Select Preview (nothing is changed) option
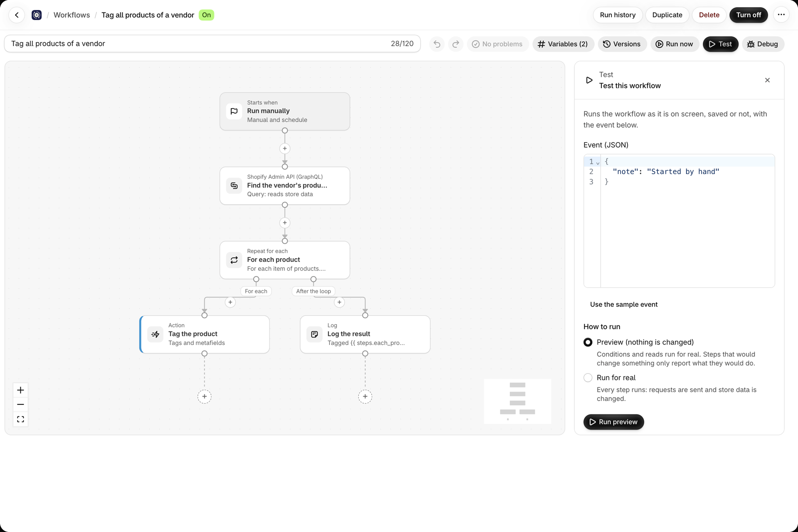This screenshot has width=798, height=532. 588,342
